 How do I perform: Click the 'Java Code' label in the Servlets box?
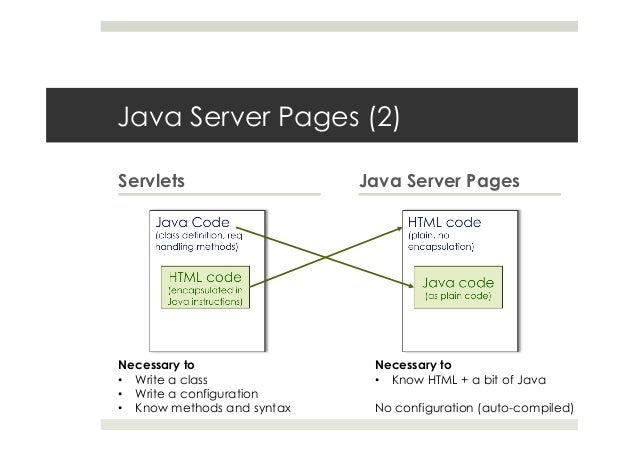192,222
